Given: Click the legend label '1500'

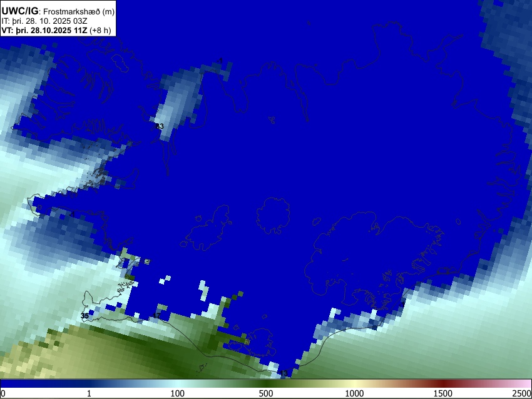Looking at the screenshot, I should (443, 393).
